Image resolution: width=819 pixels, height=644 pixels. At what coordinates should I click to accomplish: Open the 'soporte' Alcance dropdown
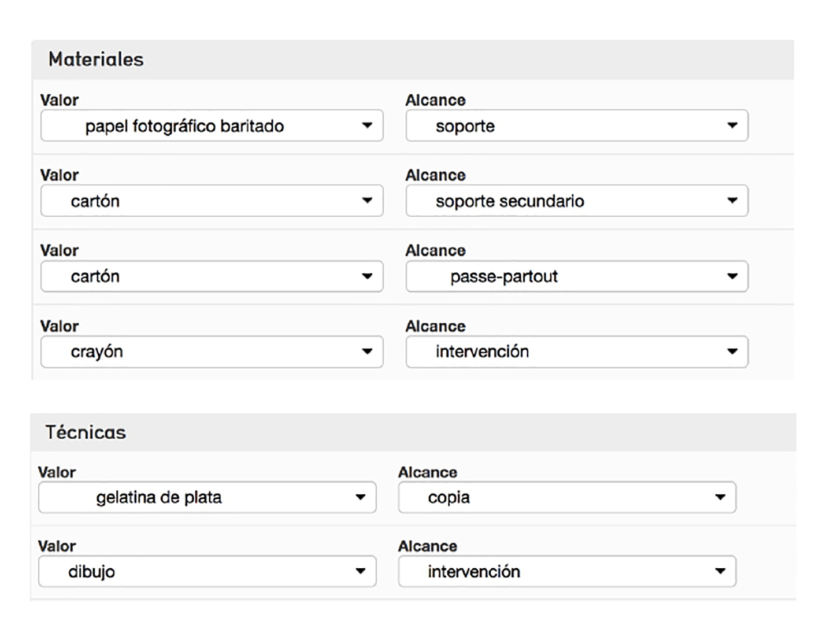tap(576, 126)
